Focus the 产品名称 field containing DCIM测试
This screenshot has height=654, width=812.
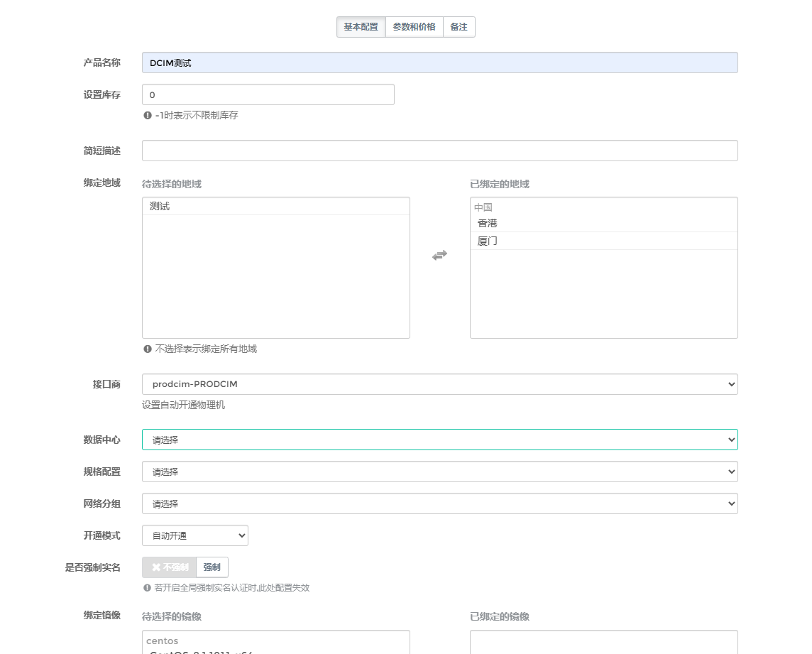click(x=439, y=62)
